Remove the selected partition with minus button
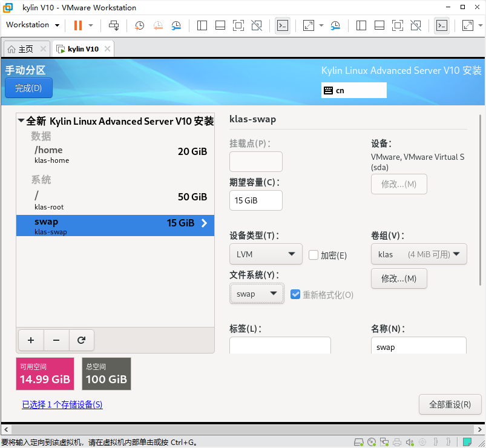Screen dimensions: 486x448 point(56,340)
